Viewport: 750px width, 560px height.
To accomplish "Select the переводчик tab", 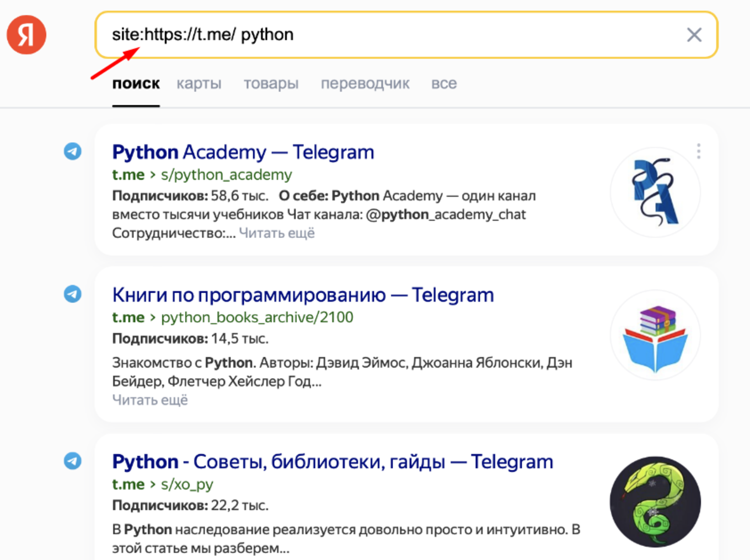I will pyautogui.click(x=365, y=83).
